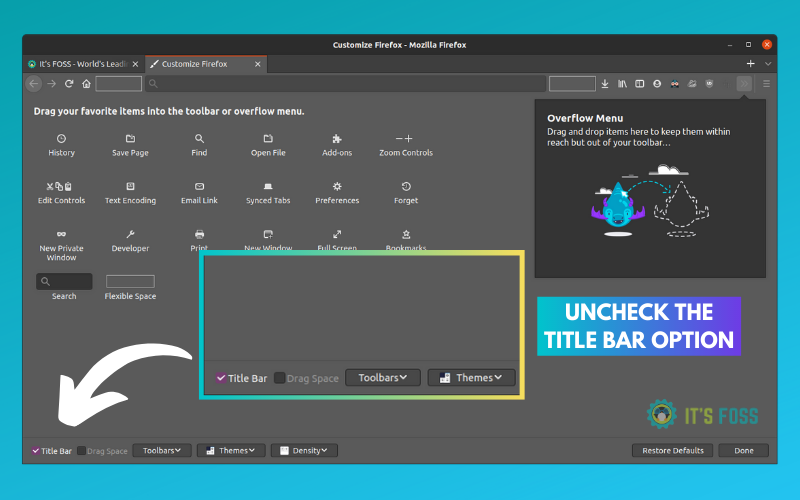Click the Search box item in the palette
Image resolution: width=800 pixels, height=500 pixels.
coord(64,282)
